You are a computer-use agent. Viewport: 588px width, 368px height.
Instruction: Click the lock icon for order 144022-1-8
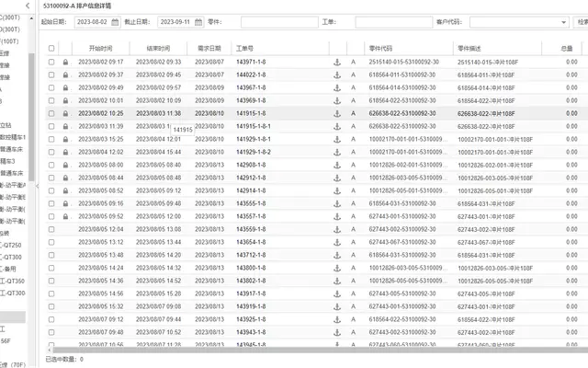pyautogui.click(x=65, y=75)
